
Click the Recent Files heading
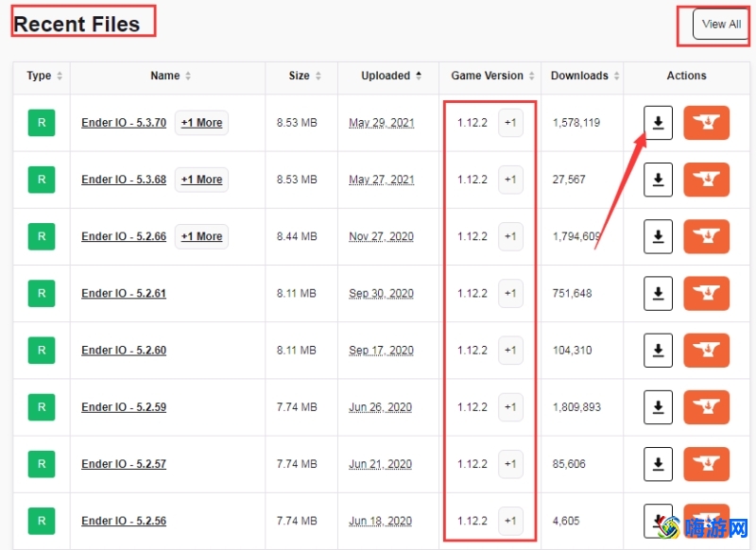click(77, 25)
